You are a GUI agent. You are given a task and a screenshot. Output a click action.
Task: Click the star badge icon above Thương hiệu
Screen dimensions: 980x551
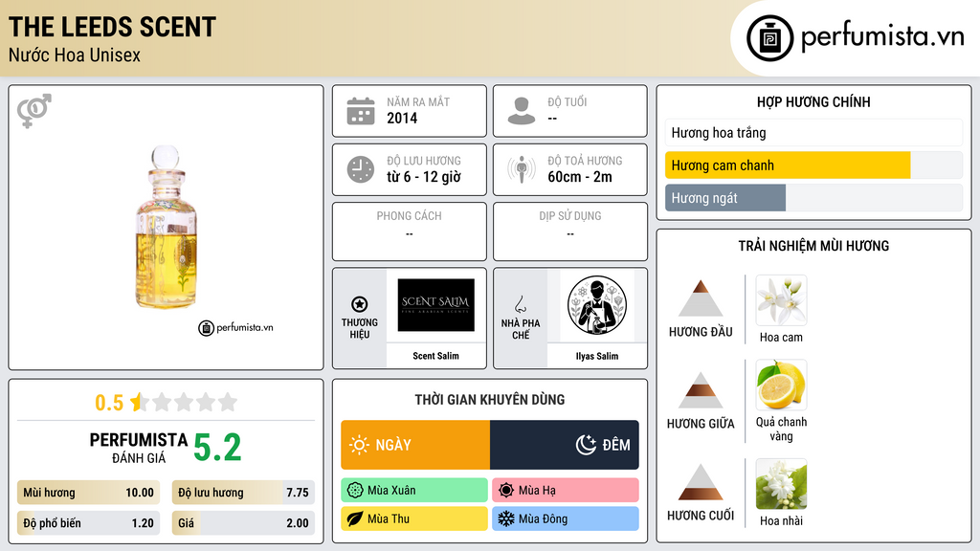pyautogui.click(x=360, y=304)
